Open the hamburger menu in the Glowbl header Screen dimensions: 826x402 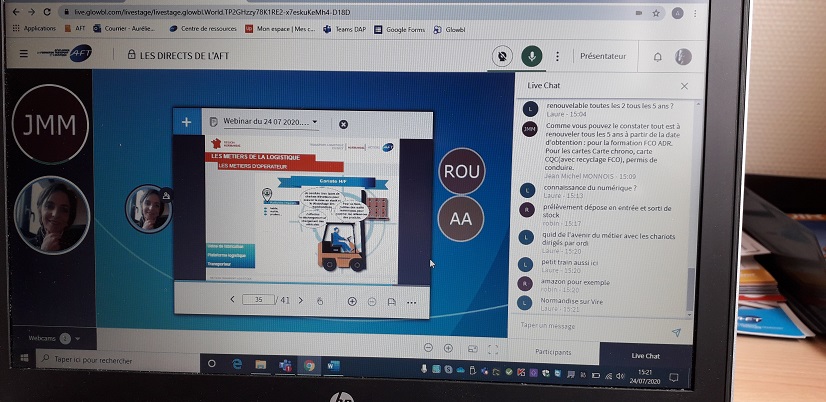click(x=24, y=53)
